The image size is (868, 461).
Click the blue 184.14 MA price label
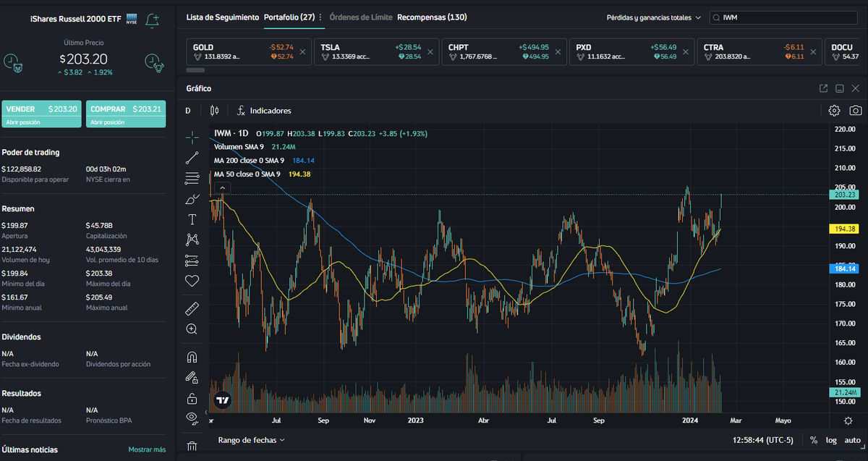[x=845, y=268]
